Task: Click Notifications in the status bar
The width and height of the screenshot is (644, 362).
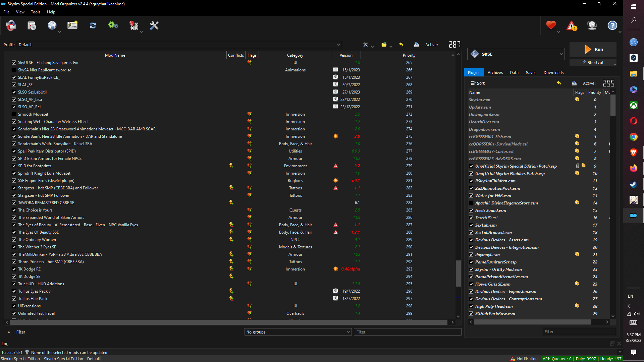Action: coord(525,359)
